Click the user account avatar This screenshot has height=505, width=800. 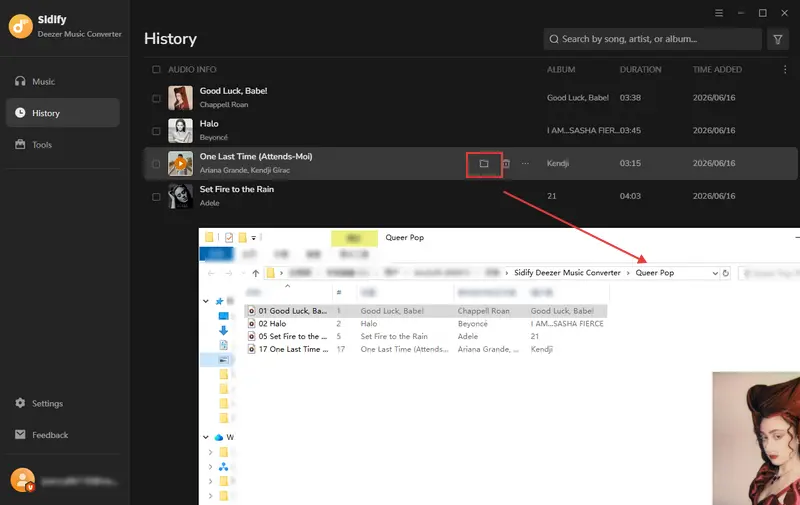click(x=22, y=481)
